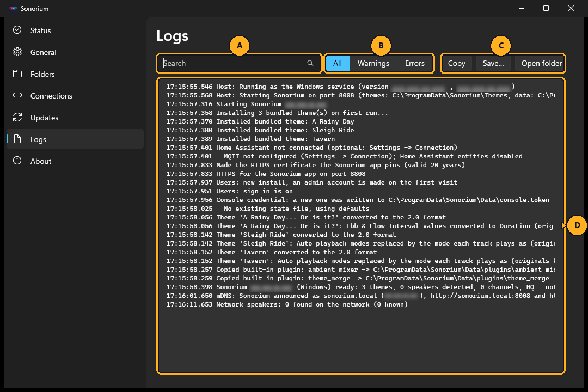The width and height of the screenshot is (588, 392).
Task: Open the Status page
Action: (x=75, y=30)
